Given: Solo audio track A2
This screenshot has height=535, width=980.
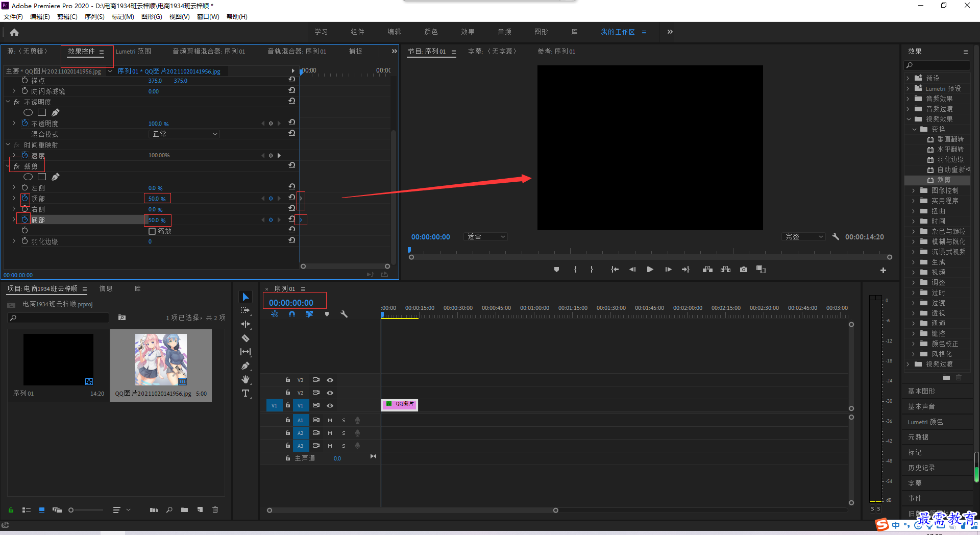Looking at the screenshot, I should (x=344, y=433).
